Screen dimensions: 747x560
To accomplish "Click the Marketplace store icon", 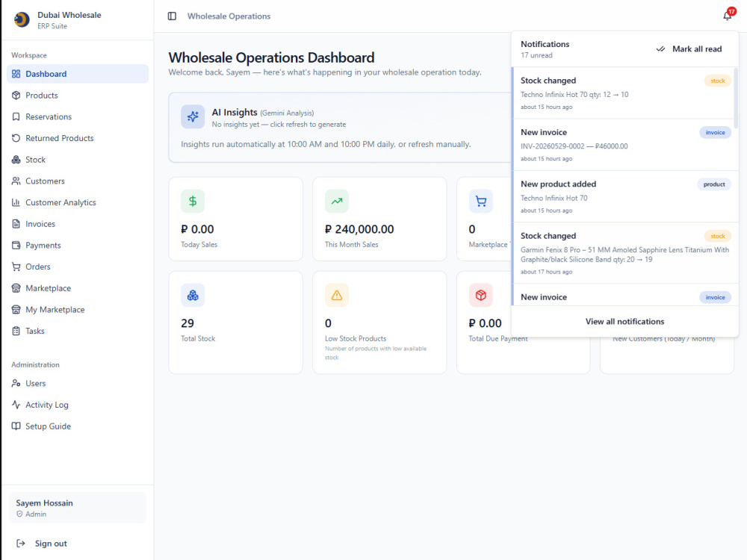I will pyautogui.click(x=16, y=288).
